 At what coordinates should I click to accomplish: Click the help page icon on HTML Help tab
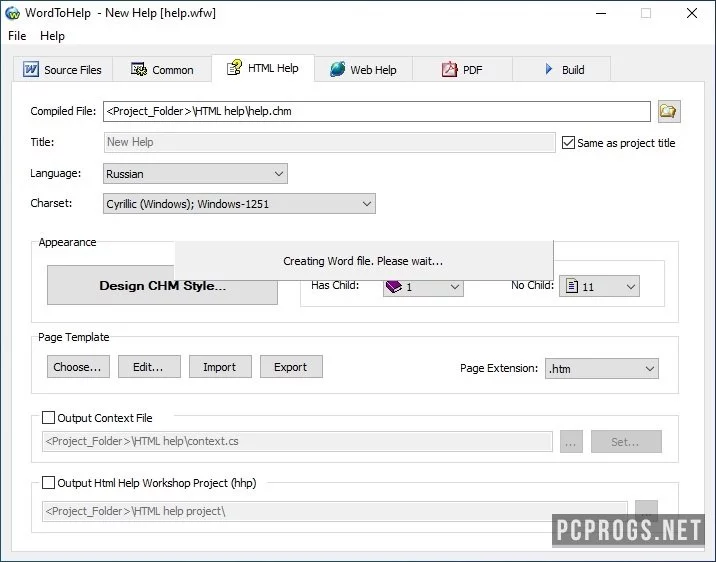point(234,68)
